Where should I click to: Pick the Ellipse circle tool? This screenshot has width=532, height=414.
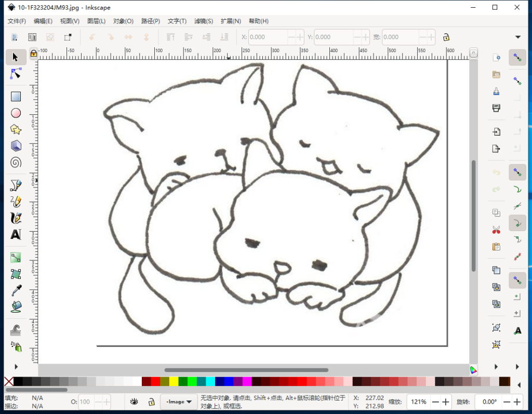(x=16, y=113)
